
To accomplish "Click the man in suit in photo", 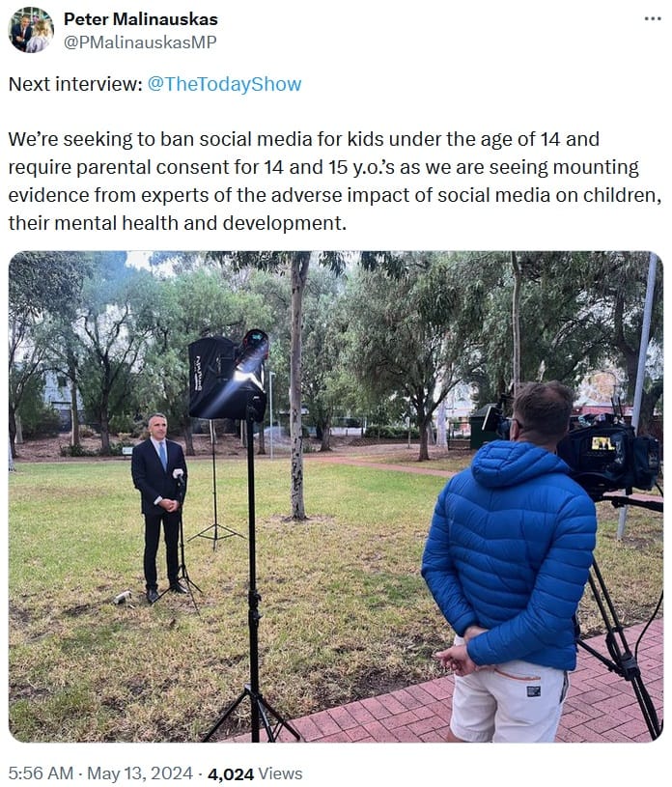I will [x=160, y=507].
